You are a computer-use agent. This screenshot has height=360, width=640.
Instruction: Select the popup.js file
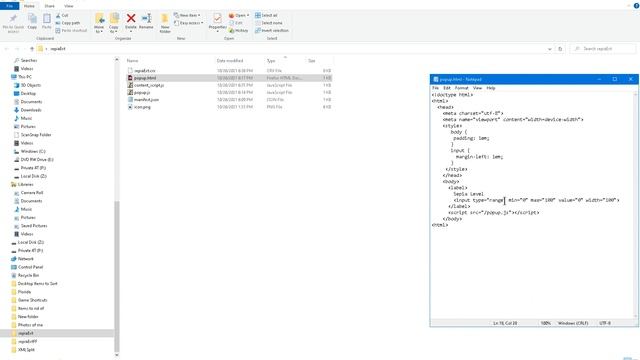142,93
